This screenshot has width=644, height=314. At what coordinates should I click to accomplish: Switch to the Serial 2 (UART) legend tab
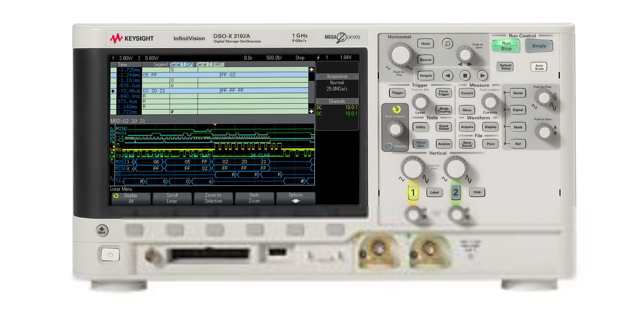211,64
